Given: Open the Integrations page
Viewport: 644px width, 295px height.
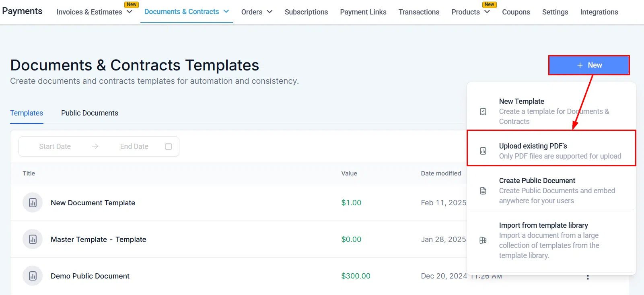Looking at the screenshot, I should coord(599,12).
